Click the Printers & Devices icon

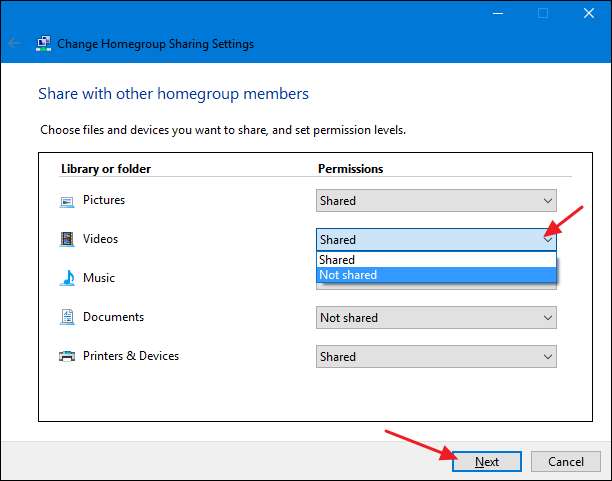67,356
